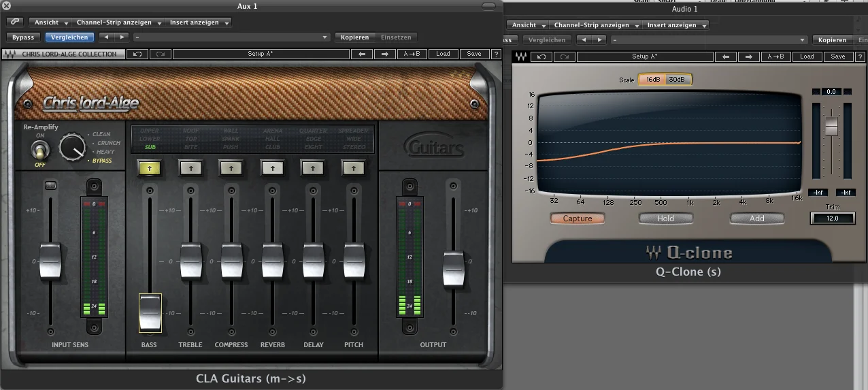Click small button above Input Sens fader
868x390 pixels.
[x=50, y=185]
